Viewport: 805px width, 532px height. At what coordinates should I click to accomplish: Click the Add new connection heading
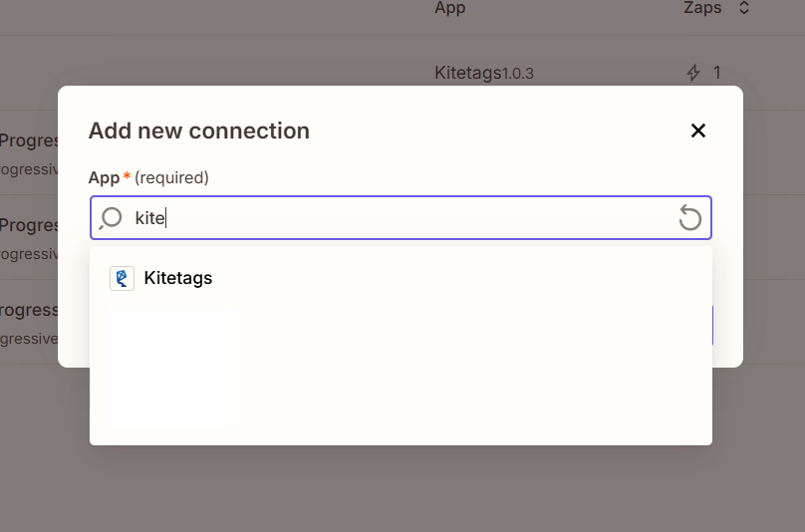(x=199, y=131)
